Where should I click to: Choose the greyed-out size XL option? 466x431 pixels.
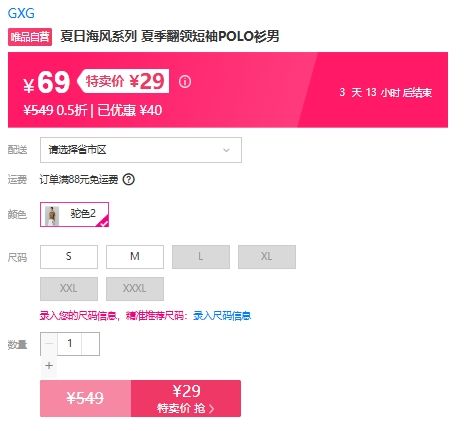(x=267, y=257)
